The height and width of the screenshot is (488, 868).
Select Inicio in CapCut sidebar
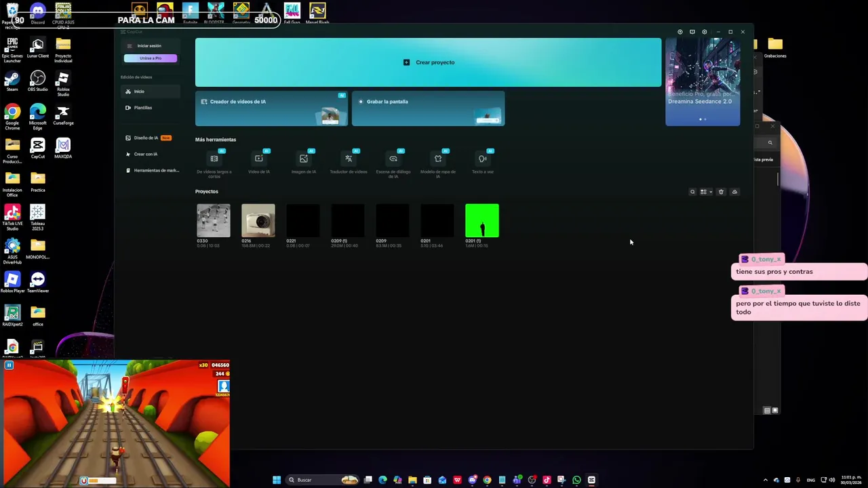[151, 91]
